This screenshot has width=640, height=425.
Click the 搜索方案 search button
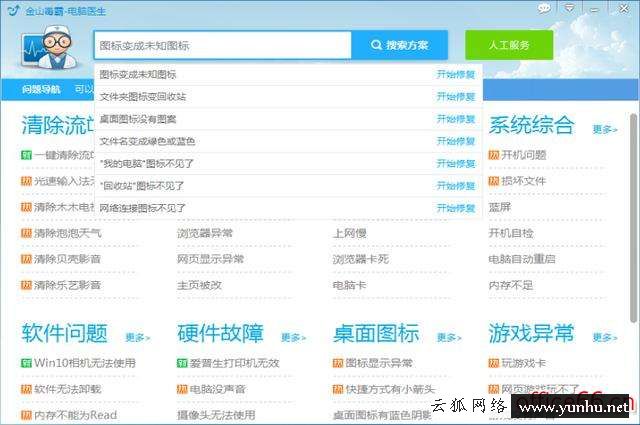(x=399, y=45)
